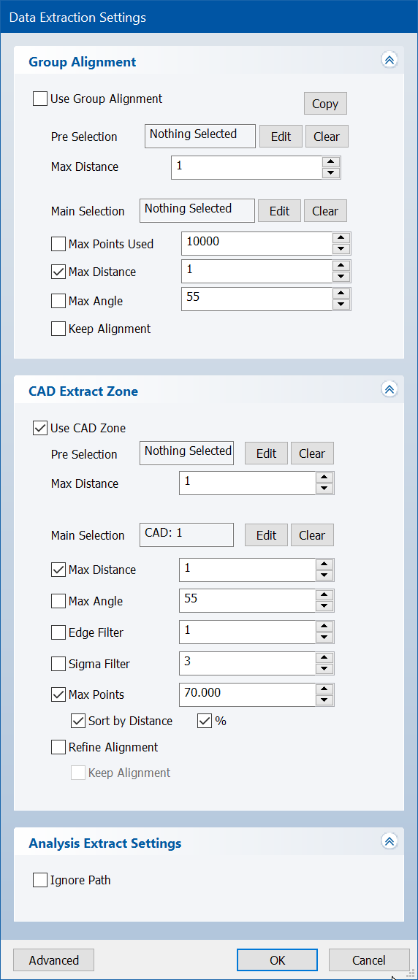418x980 pixels.
Task: Check the Sigma Filter option
Action: (58, 664)
